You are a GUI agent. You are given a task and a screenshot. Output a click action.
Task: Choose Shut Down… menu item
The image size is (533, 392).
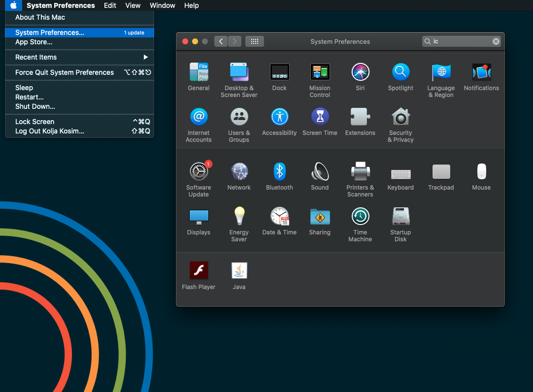79,107
